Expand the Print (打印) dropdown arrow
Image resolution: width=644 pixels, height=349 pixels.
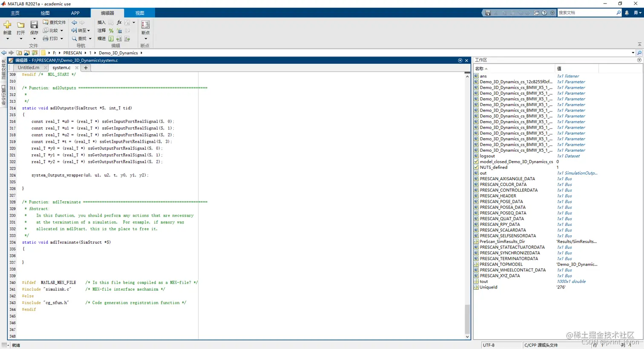[x=62, y=38]
